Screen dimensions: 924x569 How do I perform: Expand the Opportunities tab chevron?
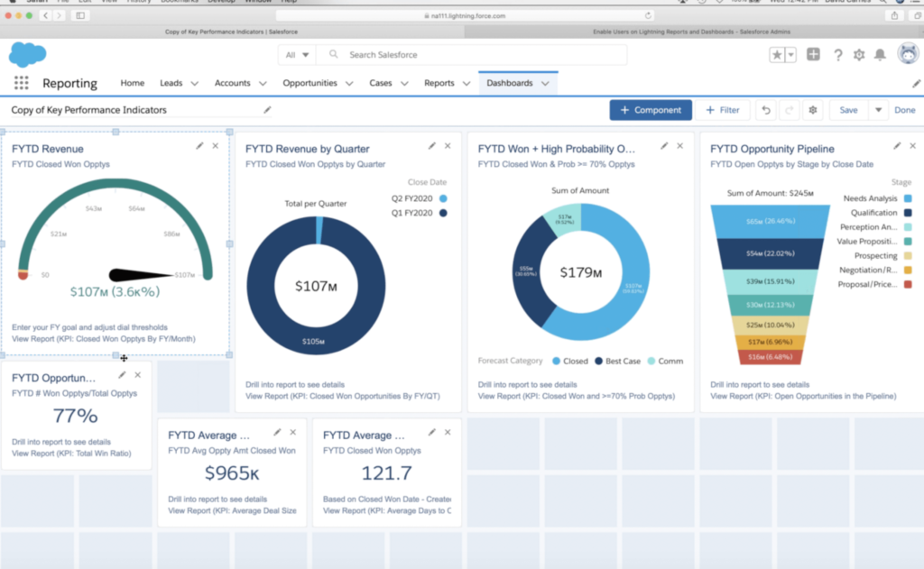click(x=349, y=84)
